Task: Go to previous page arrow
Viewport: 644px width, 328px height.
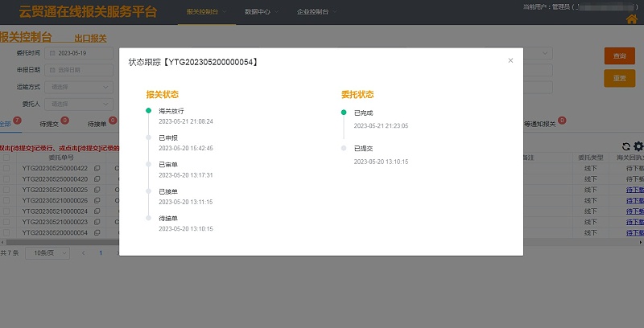Action: (84, 253)
